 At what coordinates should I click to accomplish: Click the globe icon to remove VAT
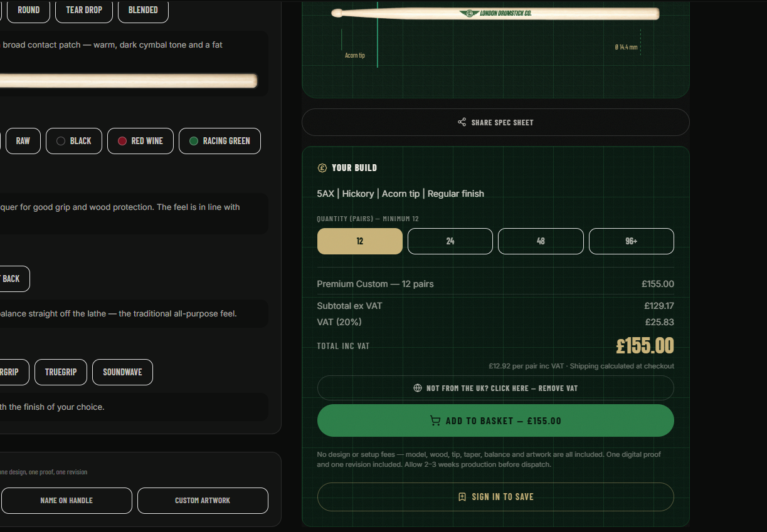[x=418, y=388]
